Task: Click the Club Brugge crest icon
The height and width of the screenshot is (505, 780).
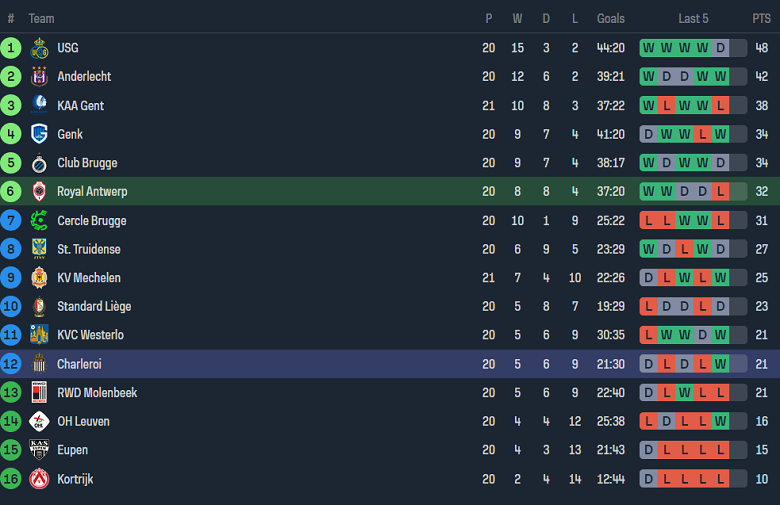Action: tap(40, 163)
